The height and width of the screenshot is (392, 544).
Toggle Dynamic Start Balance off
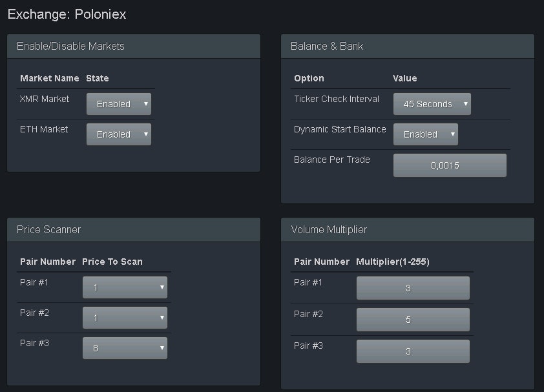pyautogui.click(x=426, y=134)
